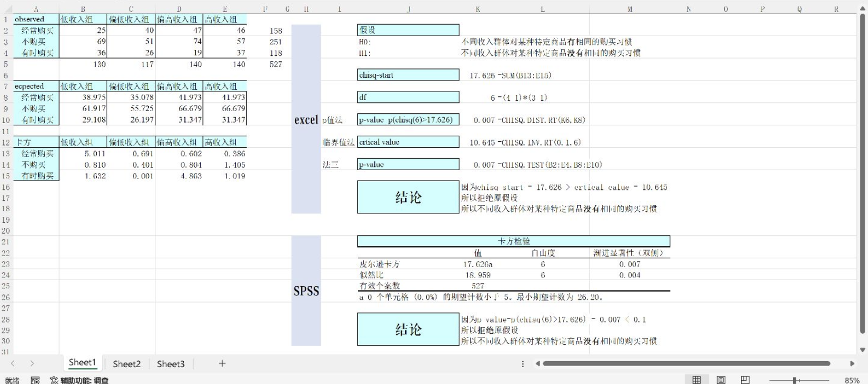868x384 pixels.
Task: Go to previous sheet tab arrow
Action: click(x=13, y=363)
